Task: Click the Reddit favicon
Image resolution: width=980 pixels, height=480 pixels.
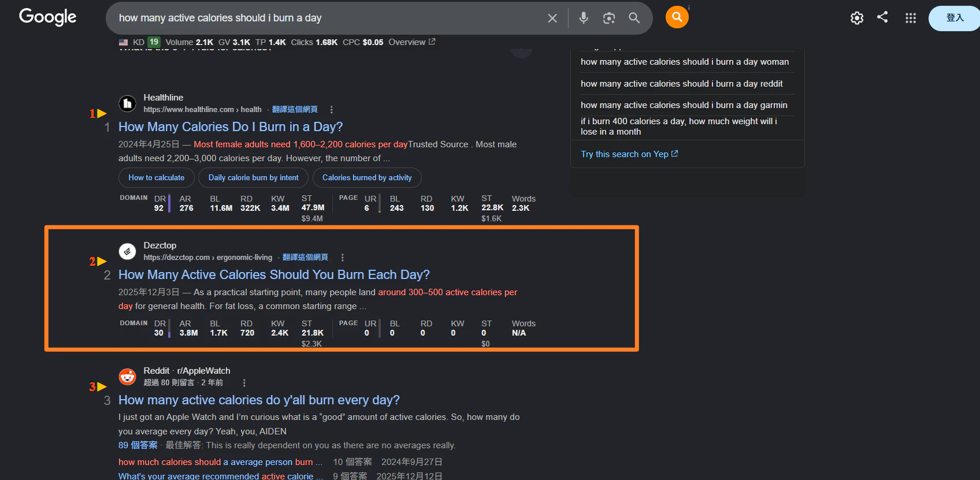Action: pos(127,377)
